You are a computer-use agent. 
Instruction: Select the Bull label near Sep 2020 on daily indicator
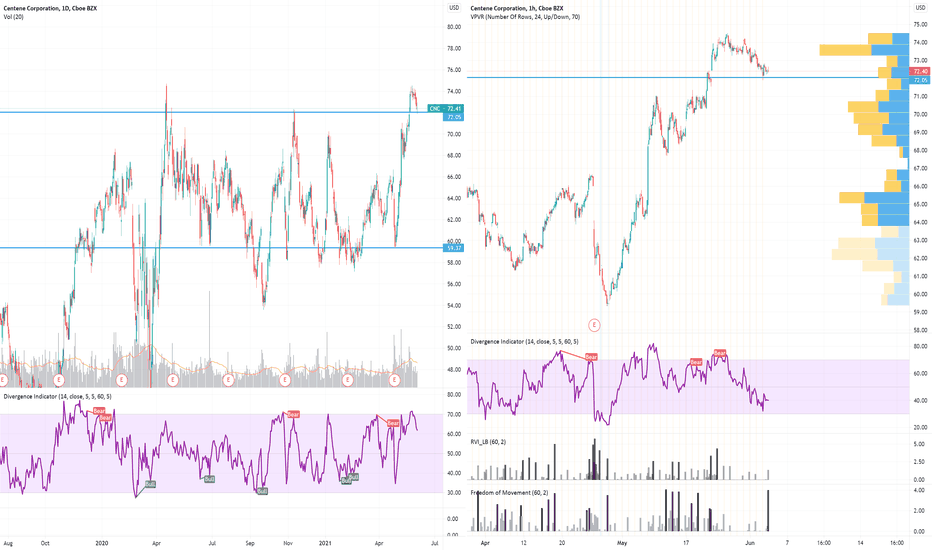click(262, 491)
